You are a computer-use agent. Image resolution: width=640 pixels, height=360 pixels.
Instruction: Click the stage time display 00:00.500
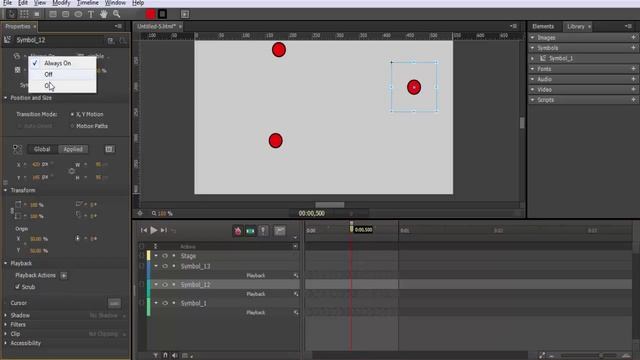coord(311,213)
